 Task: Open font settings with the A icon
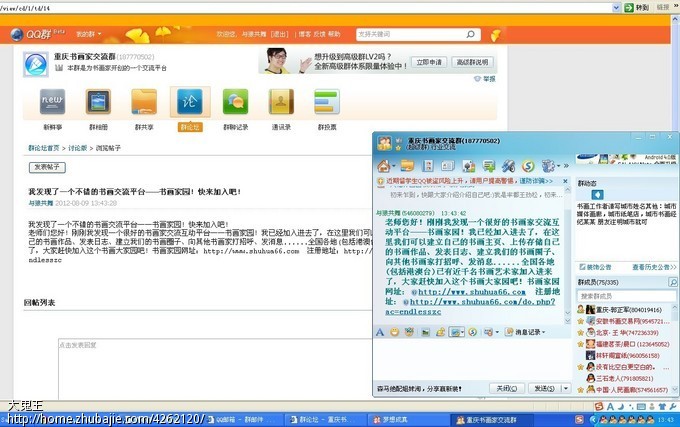(380, 332)
